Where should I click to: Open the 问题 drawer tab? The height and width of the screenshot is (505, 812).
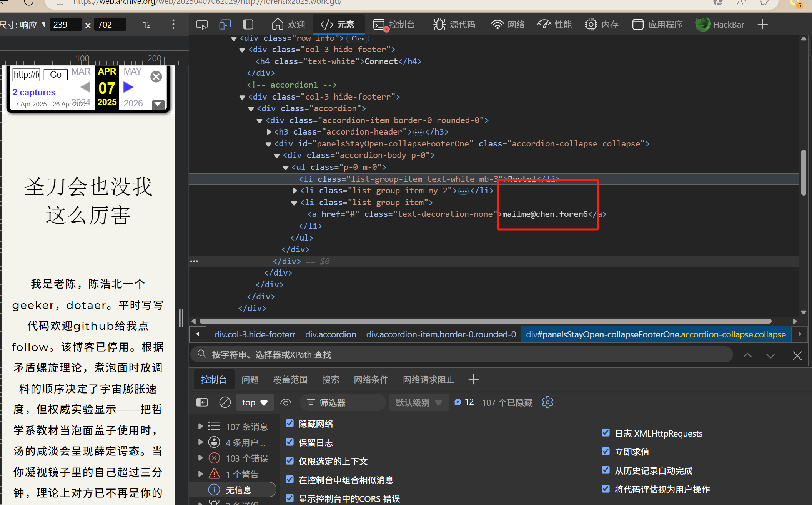[250, 380]
